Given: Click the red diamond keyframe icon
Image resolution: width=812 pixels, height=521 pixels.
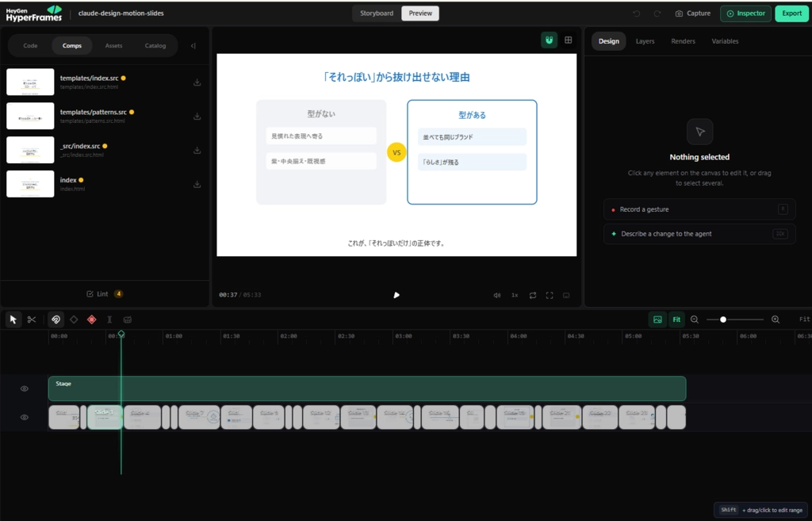Looking at the screenshot, I should pos(92,320).
